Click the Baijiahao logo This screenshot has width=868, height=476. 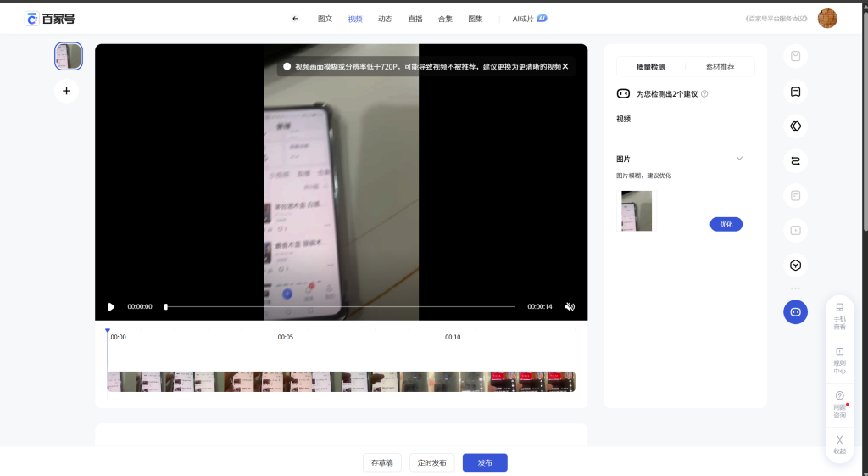pos(49,19)
